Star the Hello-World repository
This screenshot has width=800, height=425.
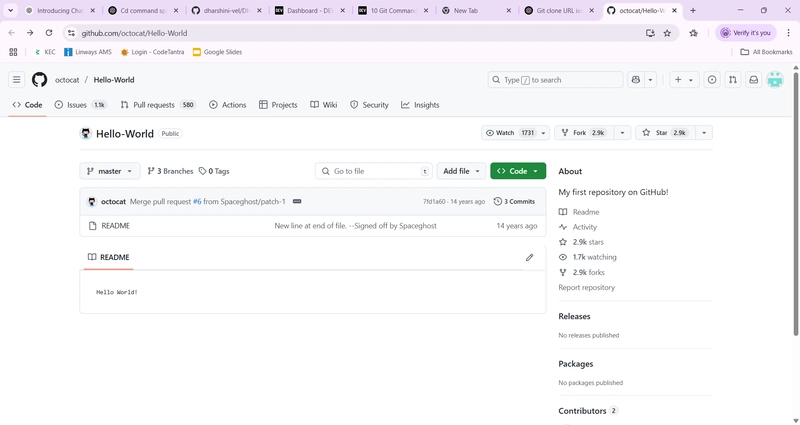click(x=666, y=133)
